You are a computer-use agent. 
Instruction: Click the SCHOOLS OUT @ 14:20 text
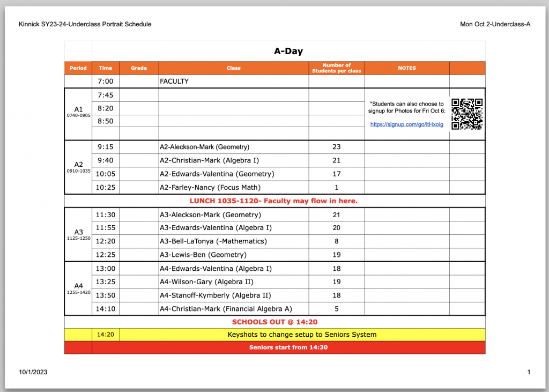[x=274, y=322]
